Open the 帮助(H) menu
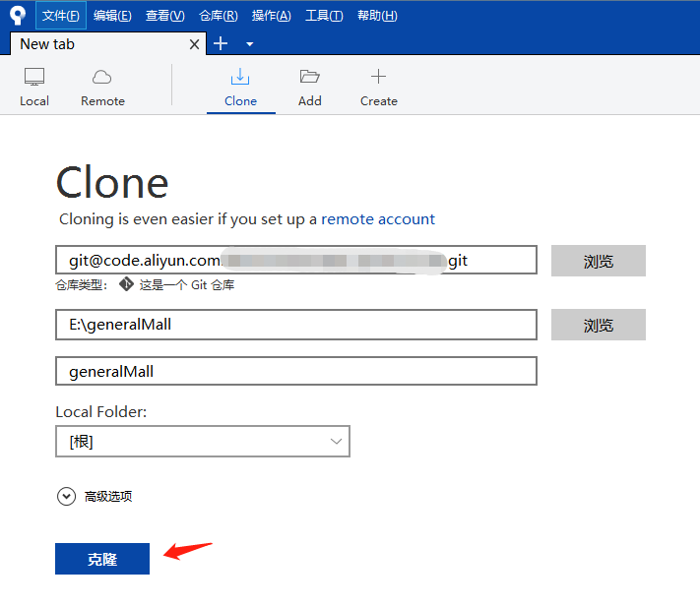 (x=377, y=16)
